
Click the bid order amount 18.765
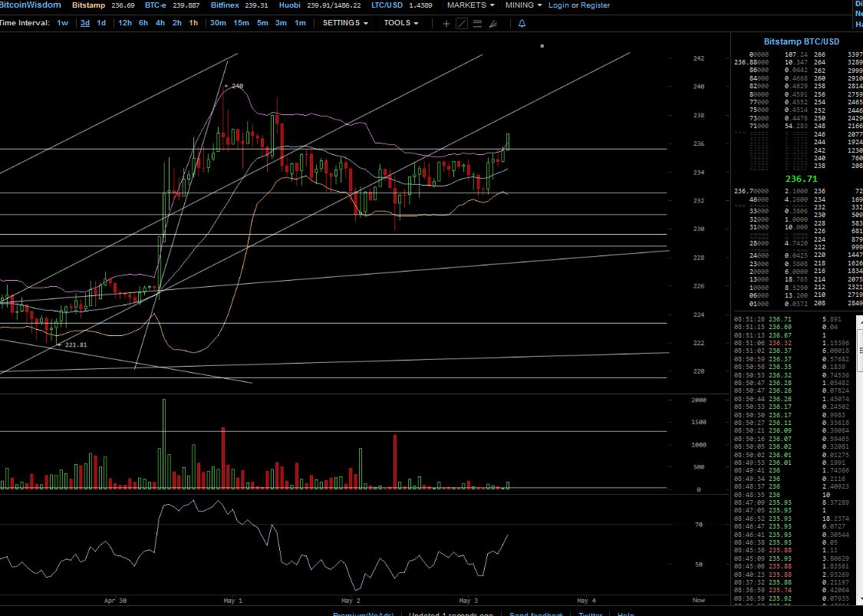pos(795,280)
